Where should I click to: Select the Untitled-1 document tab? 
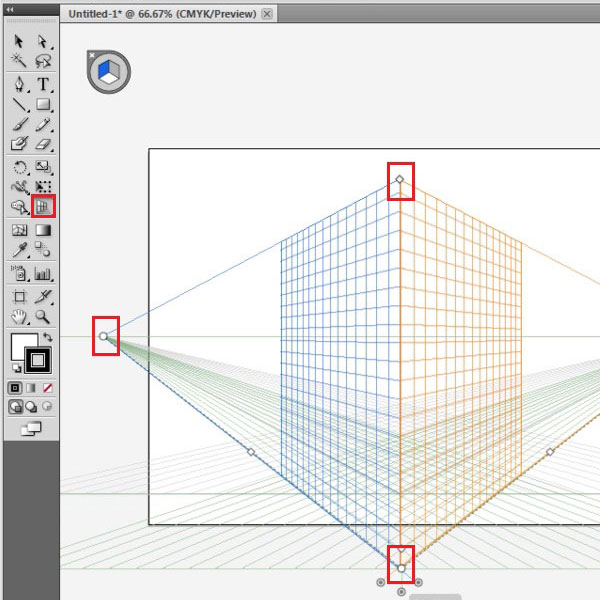(162, 14)
